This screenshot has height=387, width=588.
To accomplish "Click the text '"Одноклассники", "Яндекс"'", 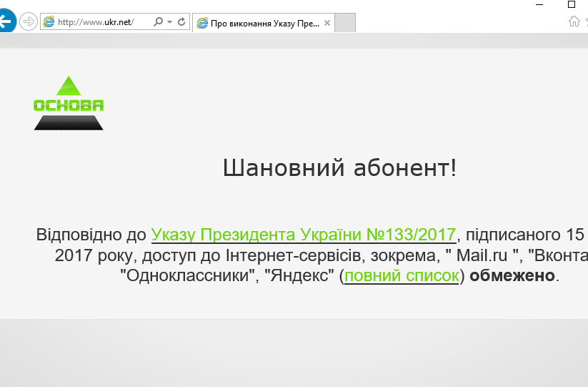I will [227, 275].
